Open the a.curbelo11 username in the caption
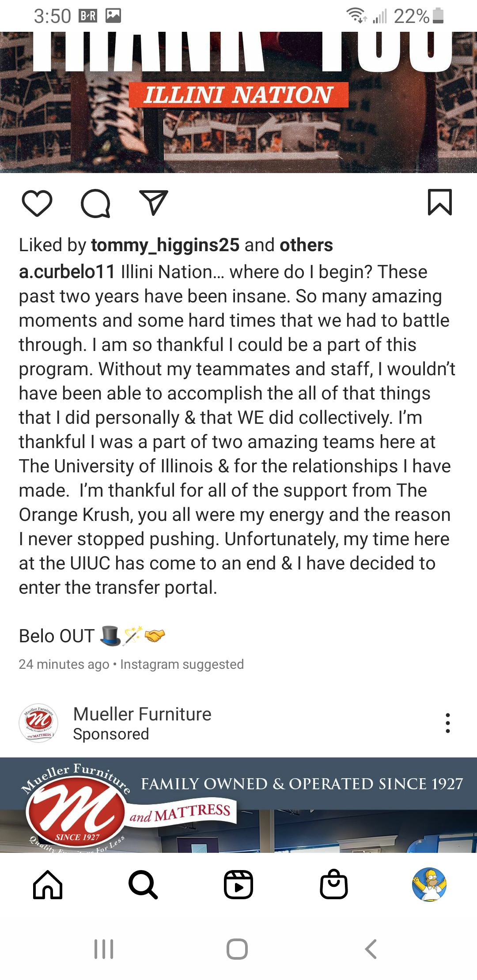Image resolution: width=477 pixels, height=980 pixels. [x=67, y=272]
